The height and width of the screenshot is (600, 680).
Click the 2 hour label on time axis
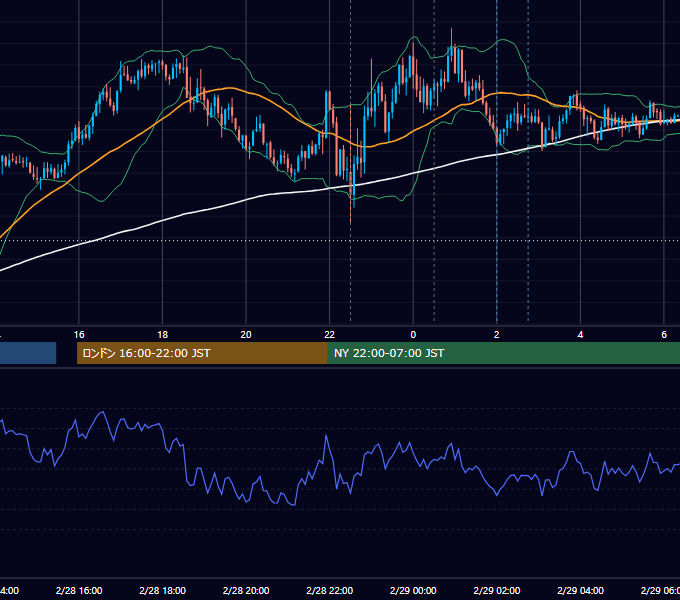497,335
